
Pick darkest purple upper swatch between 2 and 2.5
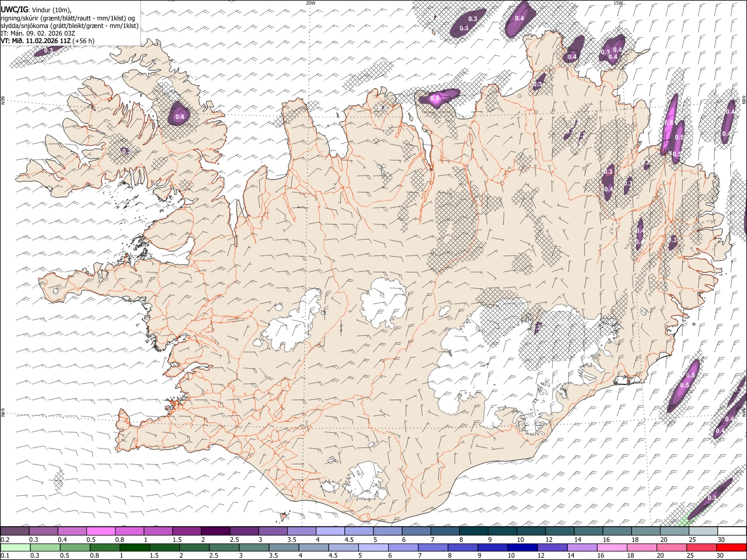[x=215, y=531]
